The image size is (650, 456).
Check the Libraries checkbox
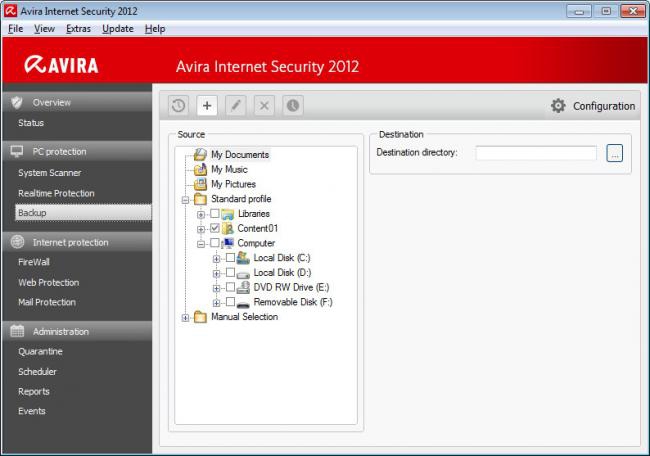click(x=214, y=213)
